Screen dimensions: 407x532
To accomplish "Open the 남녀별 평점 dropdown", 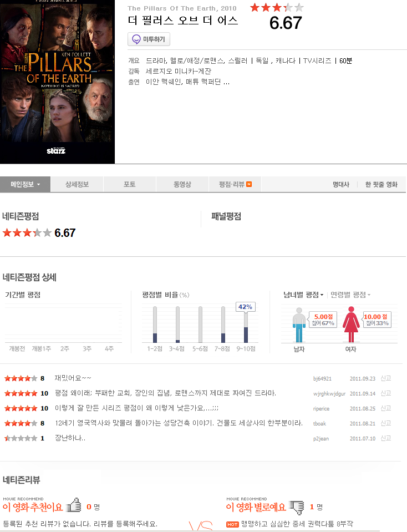I will point(303,295).
